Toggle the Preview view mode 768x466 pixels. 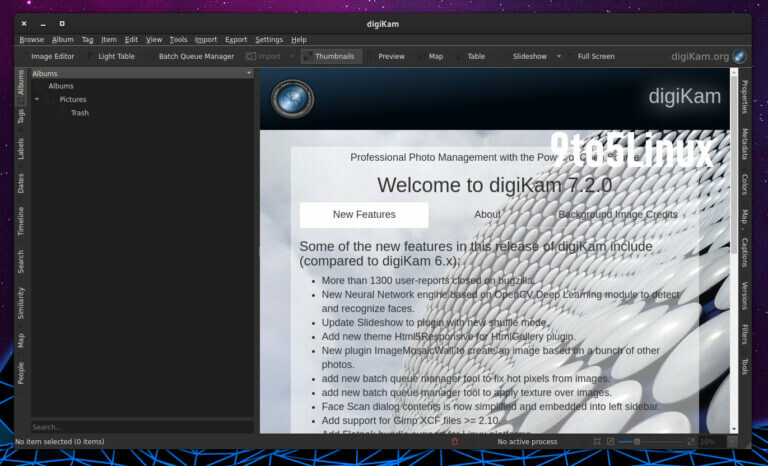390,56
